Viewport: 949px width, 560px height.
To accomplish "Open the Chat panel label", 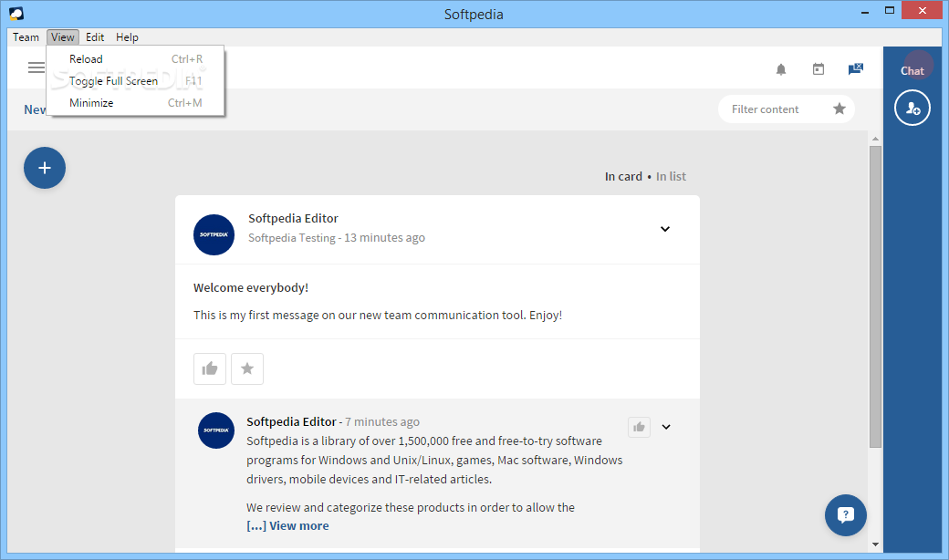I will 912,71.
